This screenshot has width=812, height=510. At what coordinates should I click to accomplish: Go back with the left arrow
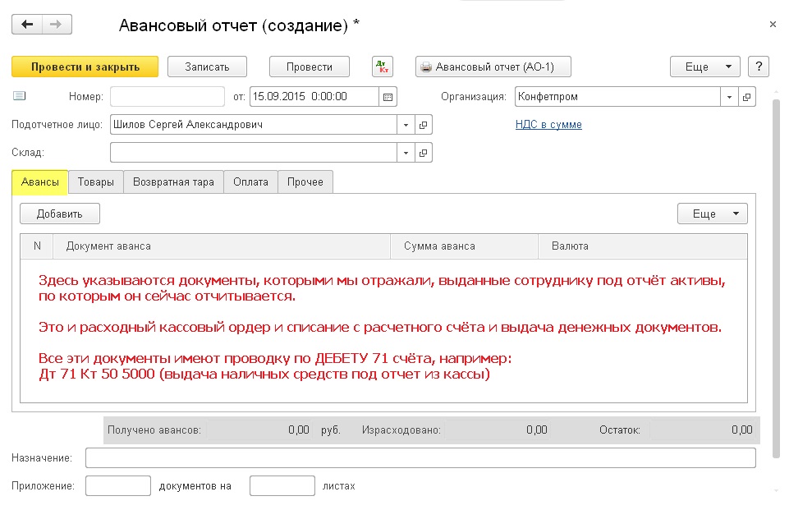click(27, 25)
